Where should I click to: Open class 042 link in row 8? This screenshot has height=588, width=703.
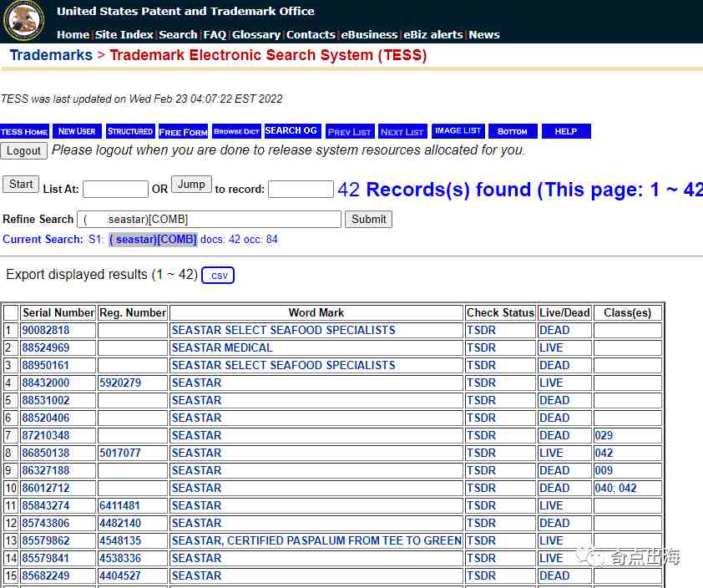pyautogui.click(x=604, y=453)
